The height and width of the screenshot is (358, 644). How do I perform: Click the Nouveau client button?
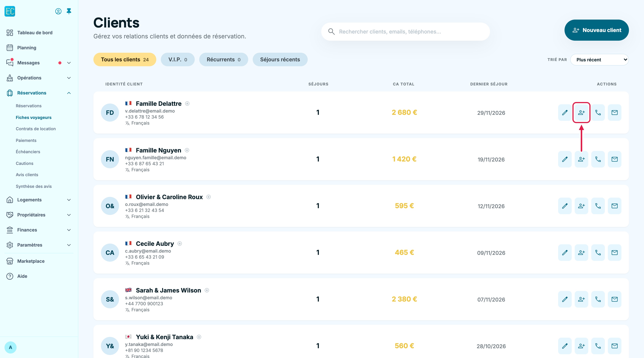(x=597, y=30)
